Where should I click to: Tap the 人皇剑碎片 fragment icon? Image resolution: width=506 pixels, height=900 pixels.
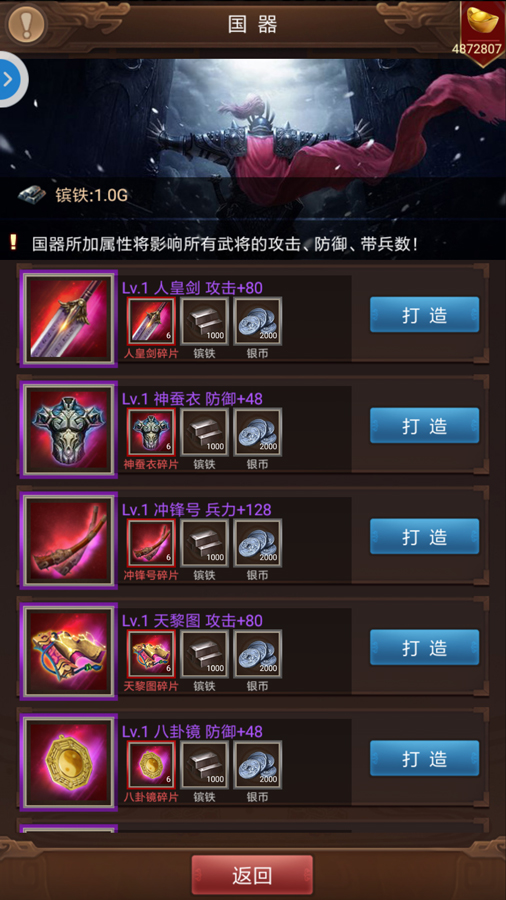151,321
